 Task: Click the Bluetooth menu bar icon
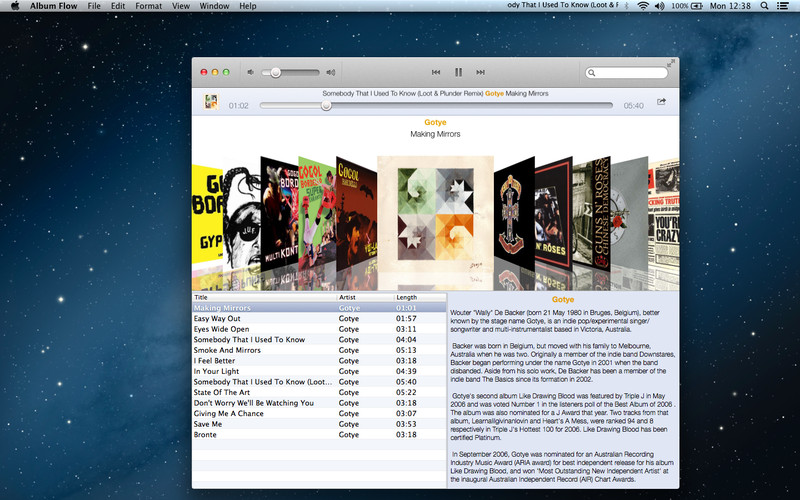[627, 6]
